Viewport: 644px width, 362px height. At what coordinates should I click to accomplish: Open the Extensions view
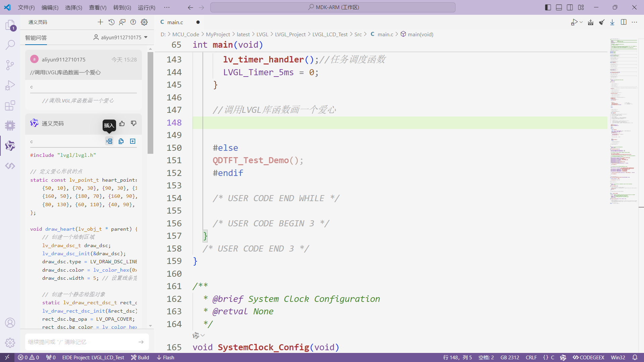(x=10, y=105)
